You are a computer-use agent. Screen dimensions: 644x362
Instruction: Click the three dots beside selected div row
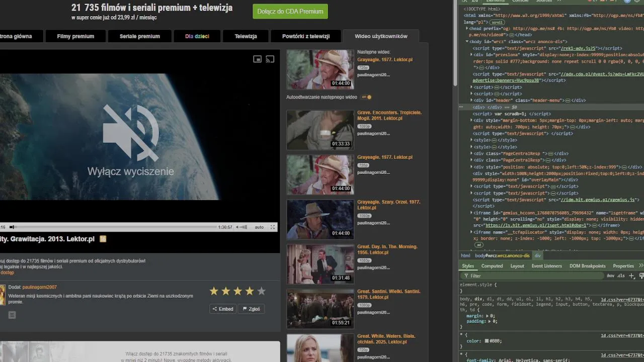[x=461, y=107]
